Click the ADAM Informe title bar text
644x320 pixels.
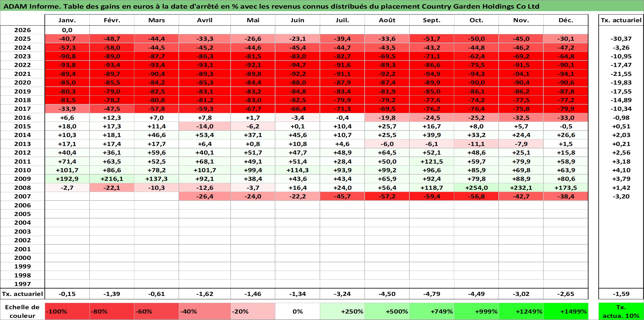point(271,6)
